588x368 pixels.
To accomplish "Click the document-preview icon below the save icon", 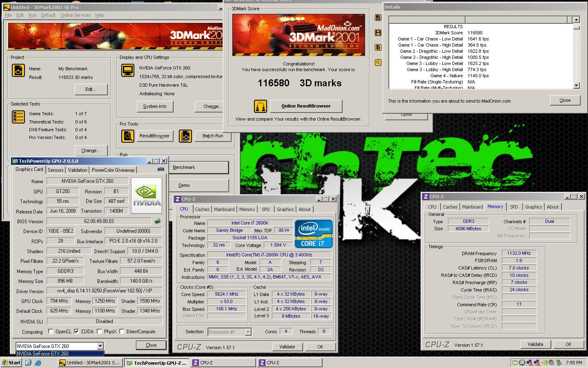I will click(x=378, y=47).
